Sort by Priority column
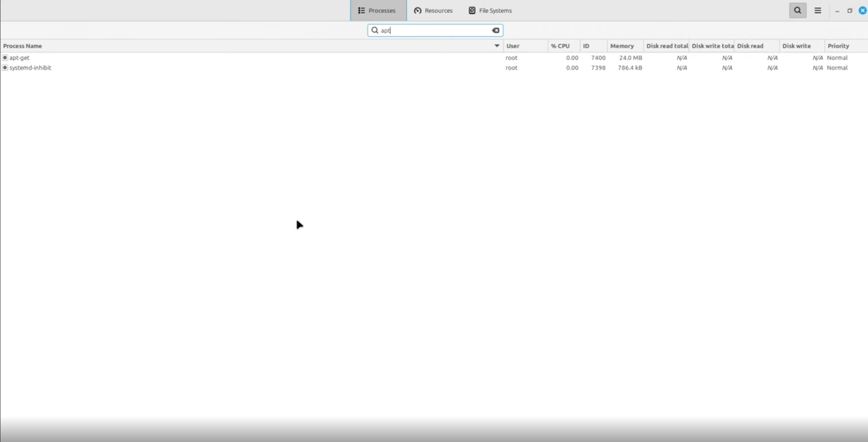 (846, 46)
